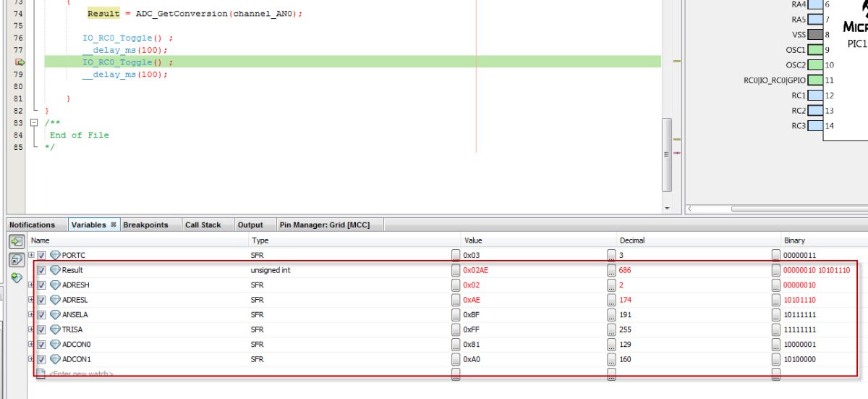The image size is (868, 399).
Task: Expand the ADRESH register node
Action: click(x=31, y=285)
